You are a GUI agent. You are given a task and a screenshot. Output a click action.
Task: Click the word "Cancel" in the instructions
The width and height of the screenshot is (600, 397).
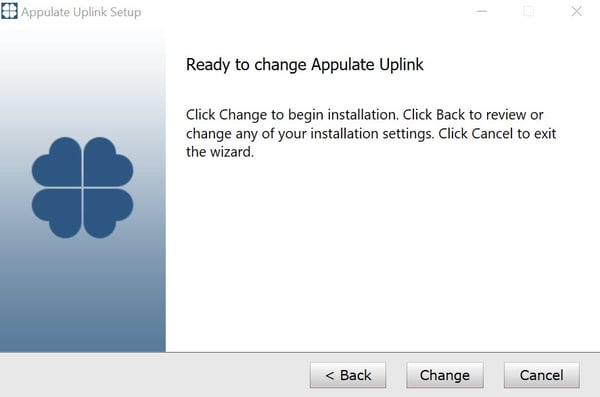coord(492,134)
